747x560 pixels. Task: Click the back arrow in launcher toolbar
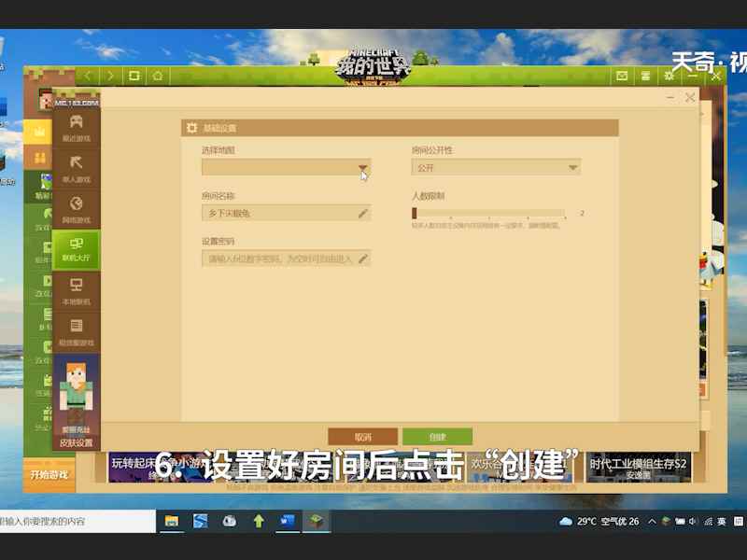pyautogui.click(x=88, y=76)
